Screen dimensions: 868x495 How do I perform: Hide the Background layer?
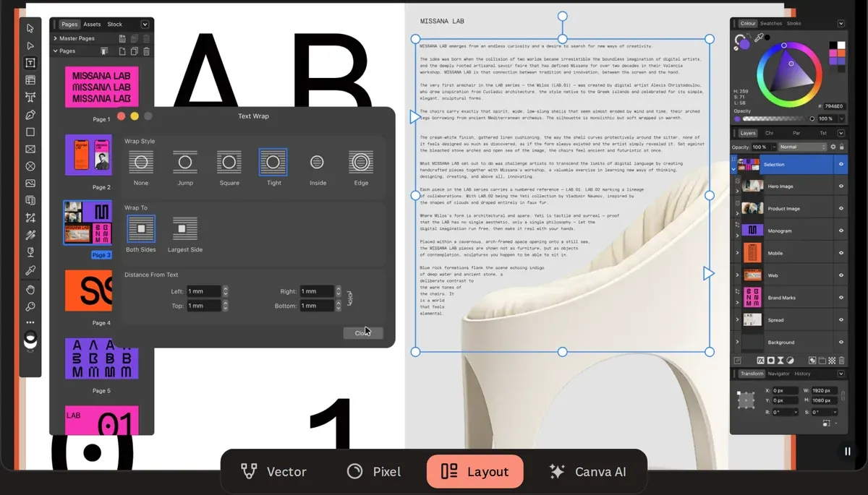point(841,342)
